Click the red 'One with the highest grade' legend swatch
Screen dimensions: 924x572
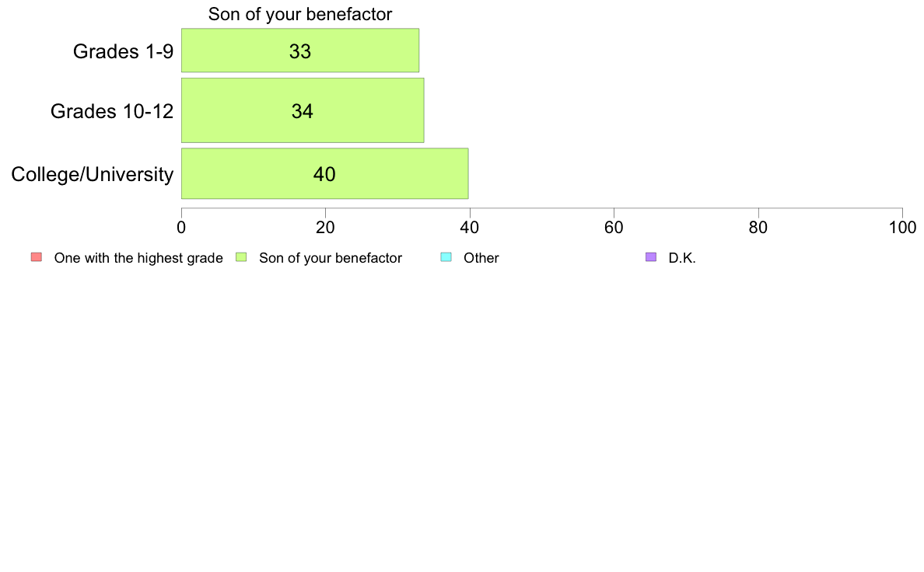pyautogui.click(x=37, y=256)
